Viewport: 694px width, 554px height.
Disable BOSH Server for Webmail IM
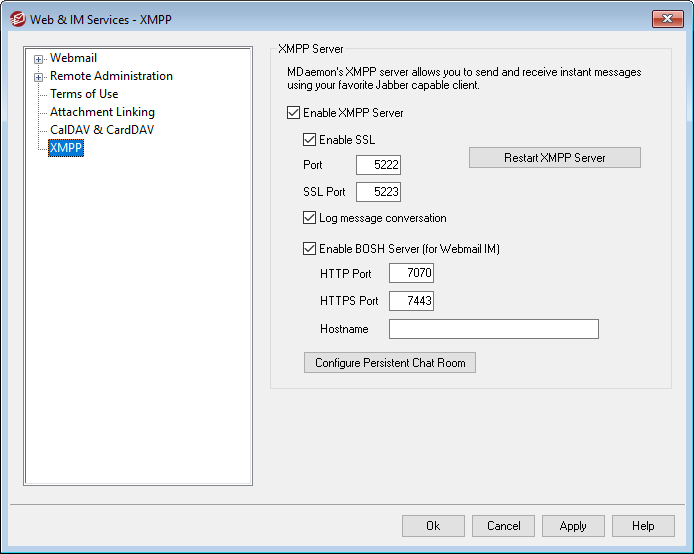pyautogui.click(x=309, y=249)
